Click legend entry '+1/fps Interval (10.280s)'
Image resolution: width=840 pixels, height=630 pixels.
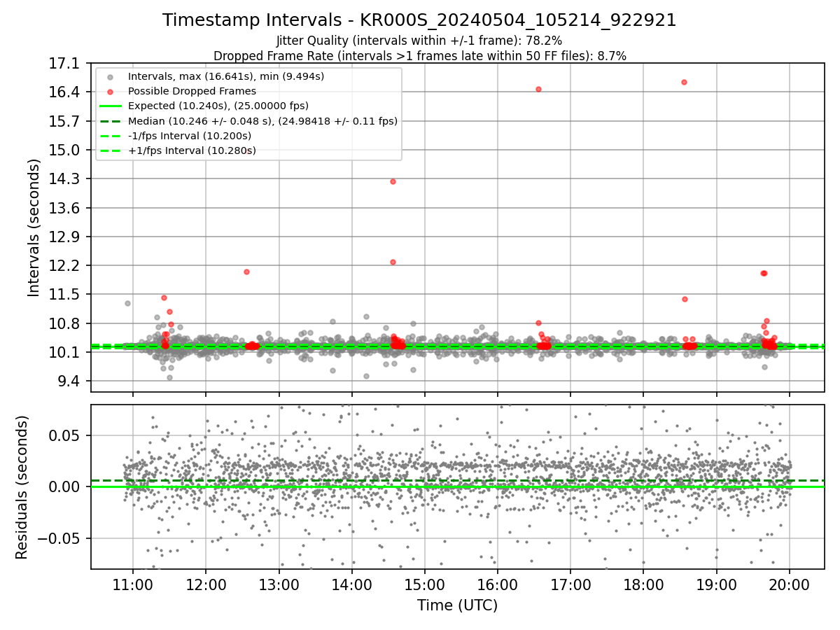[x=192, y=150]
